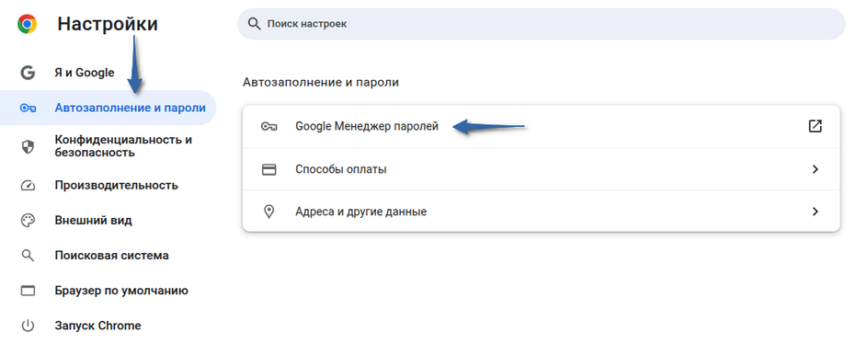Click the shield icon for Конфиденциальность
This screenshot has height=344, width=868.
click(x=28, y=146)
